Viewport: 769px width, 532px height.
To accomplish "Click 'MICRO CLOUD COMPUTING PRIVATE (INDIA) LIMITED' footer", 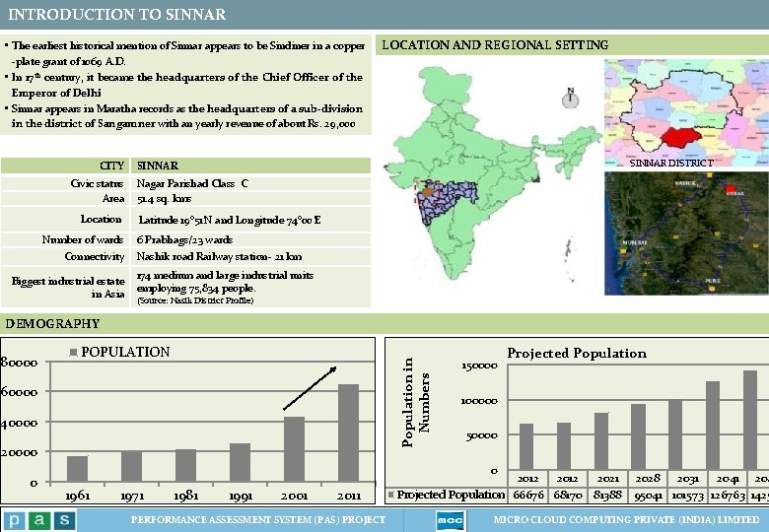I will [x=626, y=520].
